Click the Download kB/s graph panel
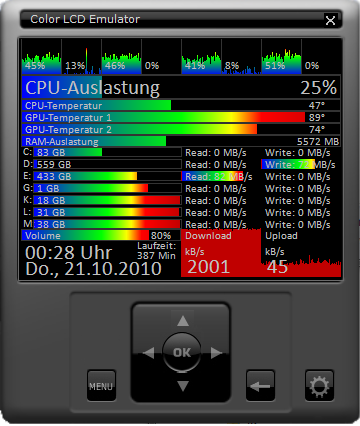 tap(221, 253)
